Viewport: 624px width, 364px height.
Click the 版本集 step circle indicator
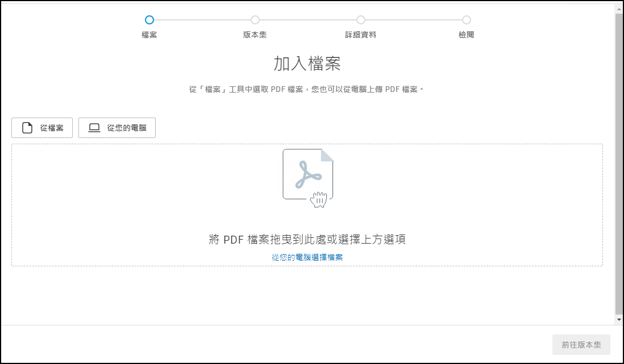pos(255,19)
